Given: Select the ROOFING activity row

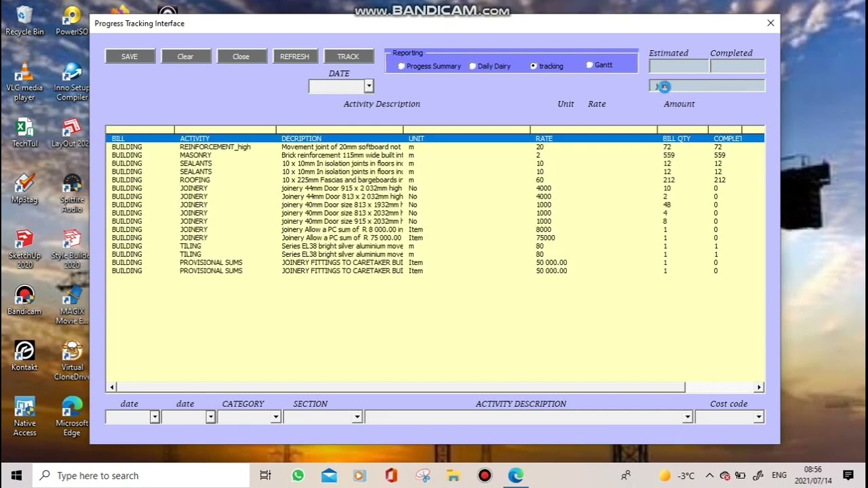Looking at the screenshot, I should pos(435,180).
